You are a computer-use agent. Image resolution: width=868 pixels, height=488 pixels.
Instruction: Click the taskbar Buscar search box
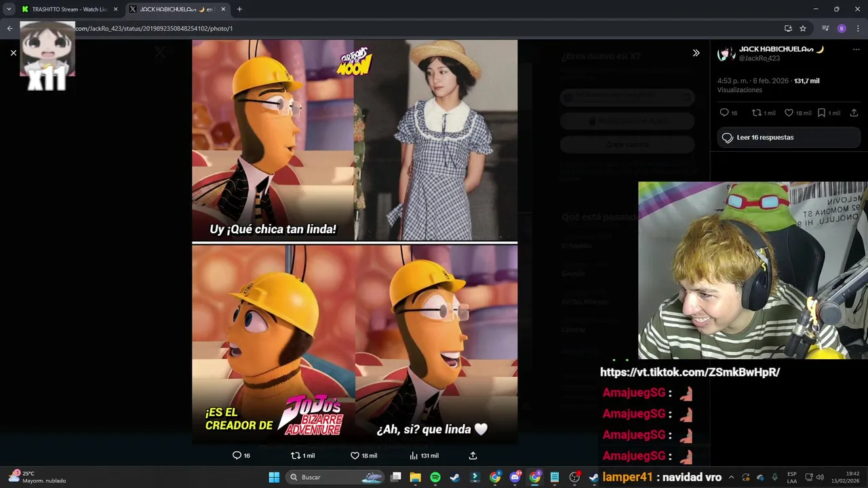point(336,477)
